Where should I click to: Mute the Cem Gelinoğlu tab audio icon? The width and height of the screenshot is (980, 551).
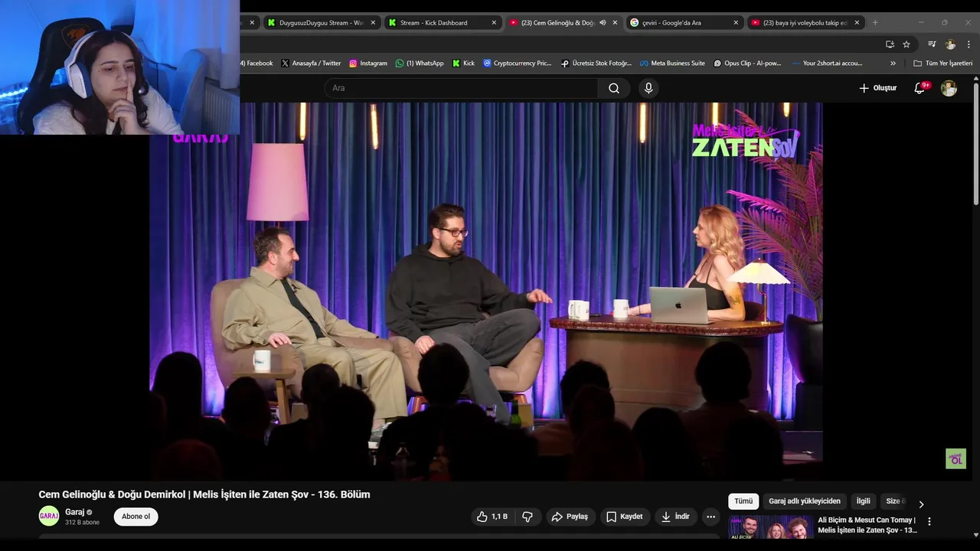click(x=603, y=23)
